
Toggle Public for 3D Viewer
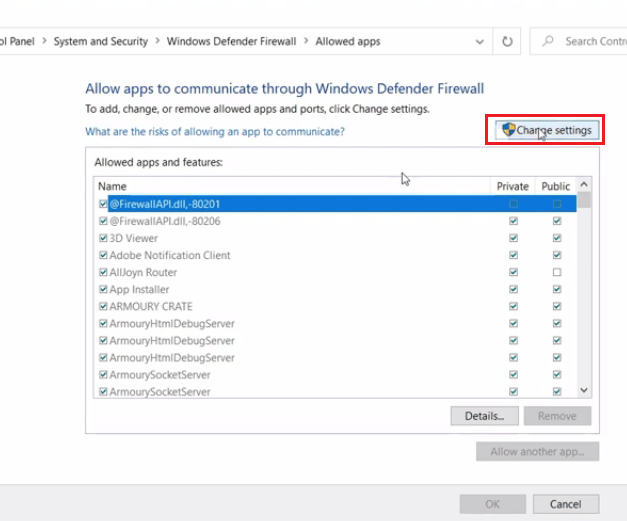[557, 238]
